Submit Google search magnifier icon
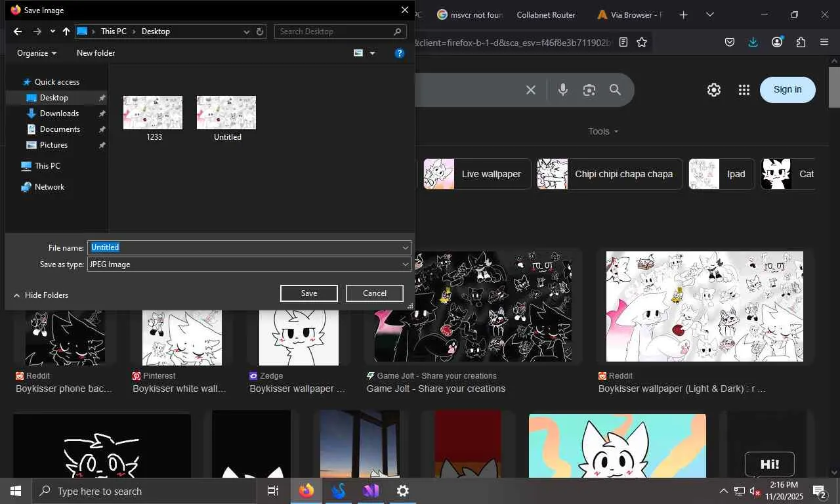 click(615, 90)
